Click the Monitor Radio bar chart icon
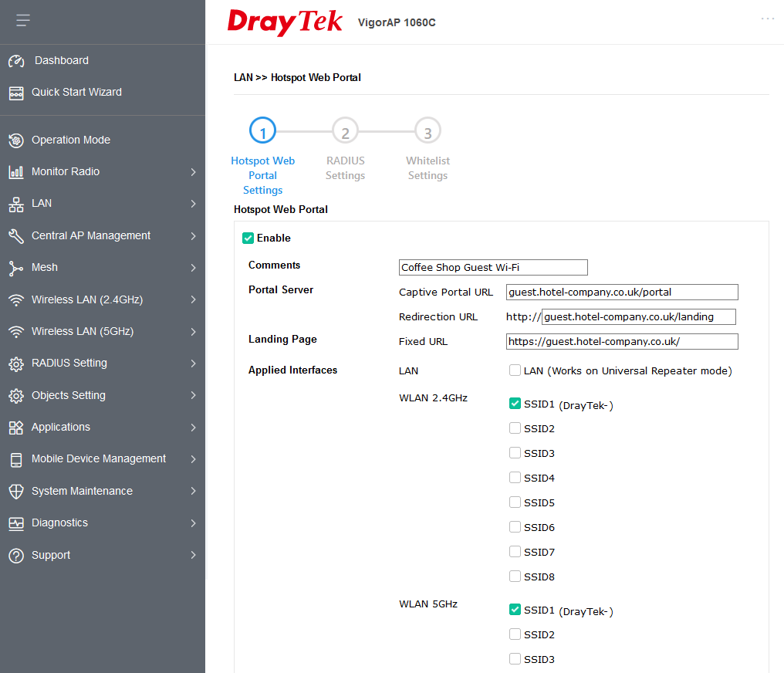The image size is (784, 673). coord(16,172)
